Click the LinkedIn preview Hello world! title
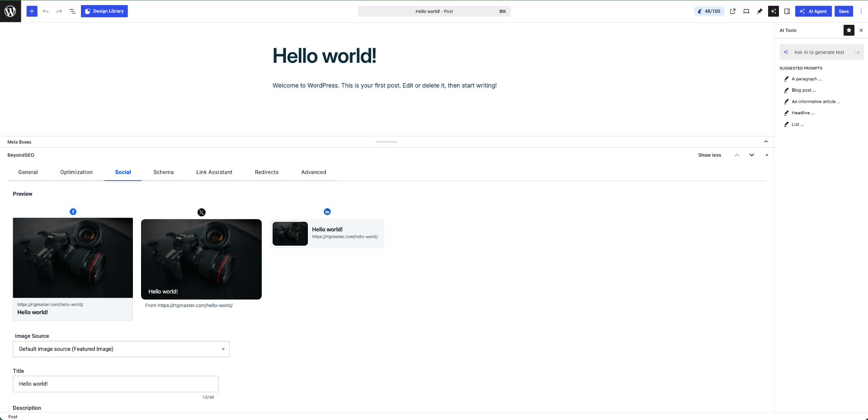 (327, 229)
